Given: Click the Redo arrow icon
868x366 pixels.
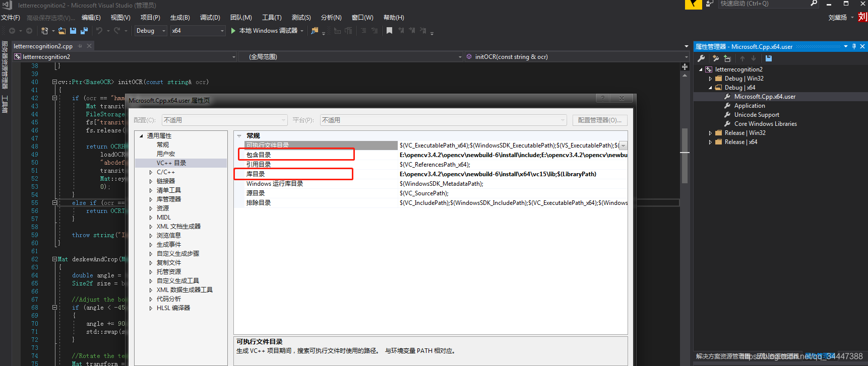Looking at the screenshot, I should (x=117, y=31).
